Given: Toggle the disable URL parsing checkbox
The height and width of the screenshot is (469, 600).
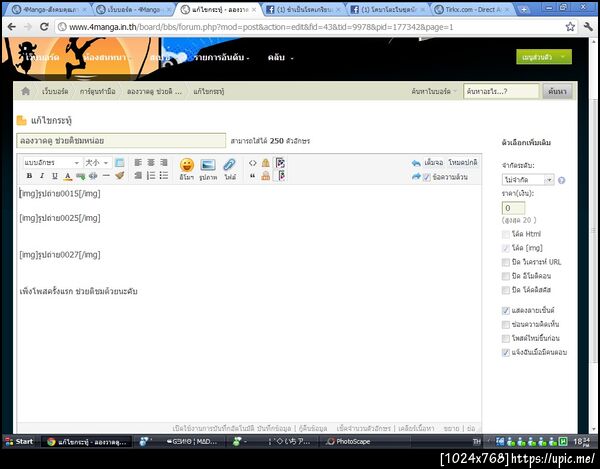Looking at the screenshot, I should pyautogui.click(x=505, y=262).
